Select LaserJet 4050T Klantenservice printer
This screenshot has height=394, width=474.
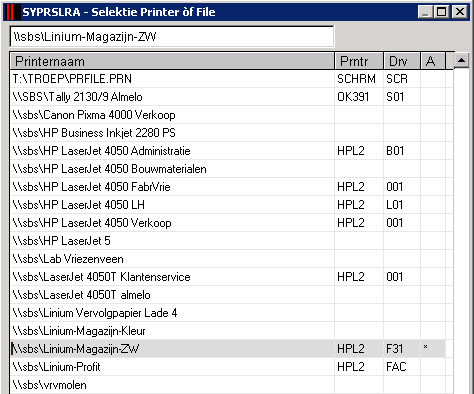(228, 277)
